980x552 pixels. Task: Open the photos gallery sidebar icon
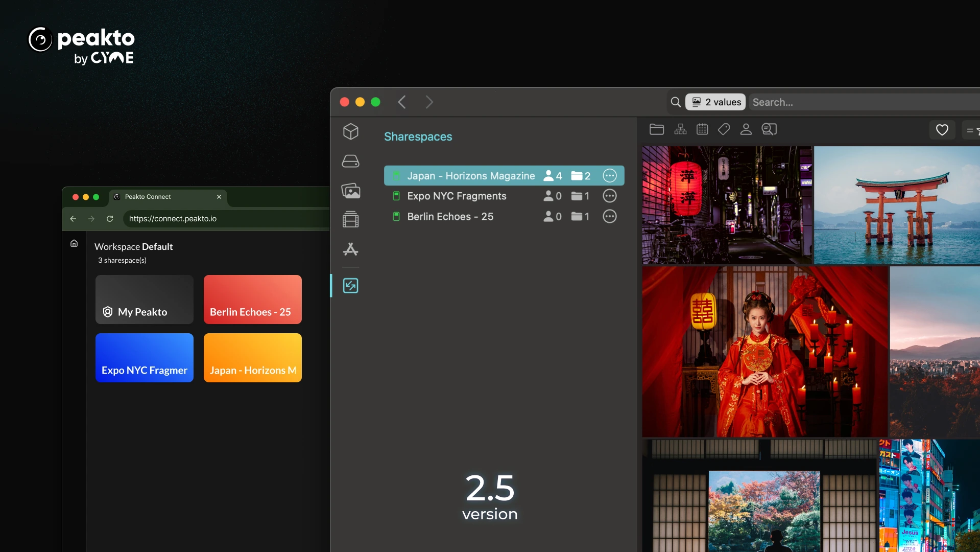pos(350,191)
